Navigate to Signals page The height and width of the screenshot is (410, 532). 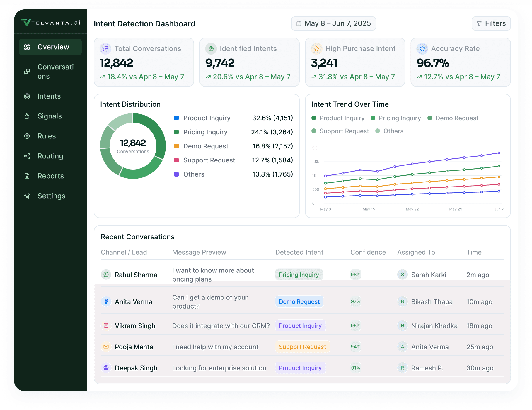coord(50,116)
